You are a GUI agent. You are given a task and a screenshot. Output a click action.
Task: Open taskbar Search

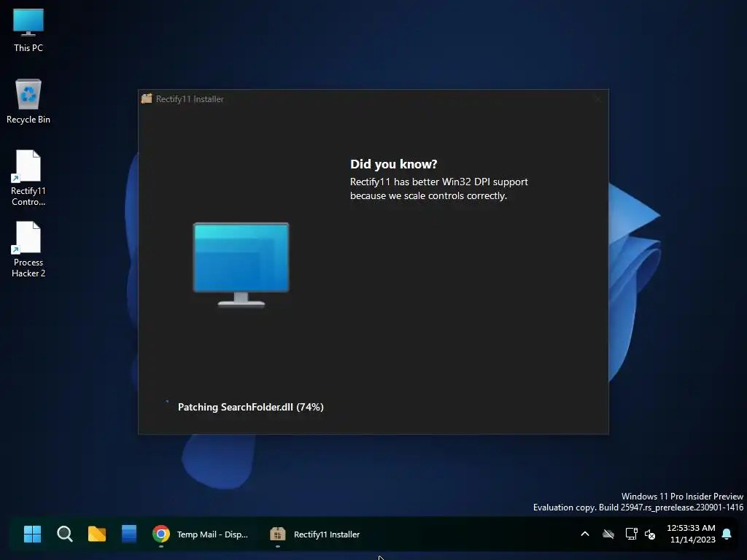64,534
